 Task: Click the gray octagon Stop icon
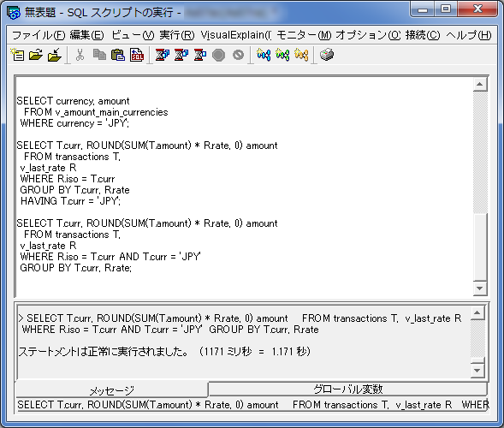[x=218, y=55]
